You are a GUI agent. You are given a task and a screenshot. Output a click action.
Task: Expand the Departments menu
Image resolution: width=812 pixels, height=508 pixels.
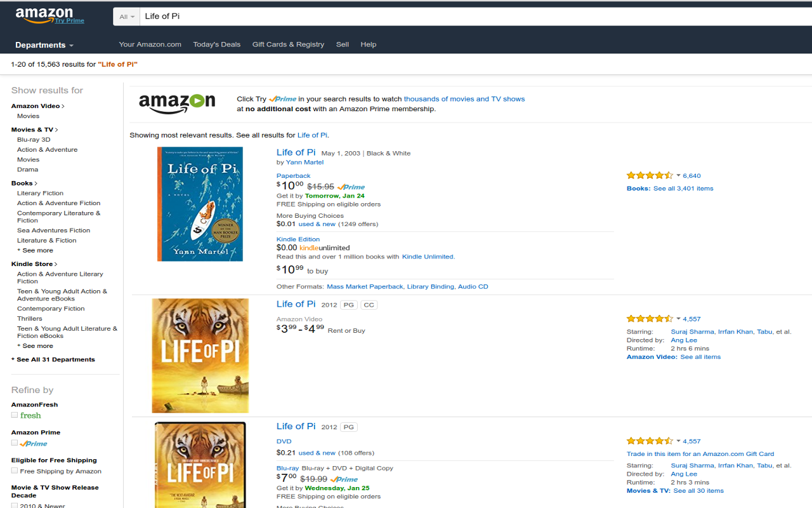coord(44,45)
